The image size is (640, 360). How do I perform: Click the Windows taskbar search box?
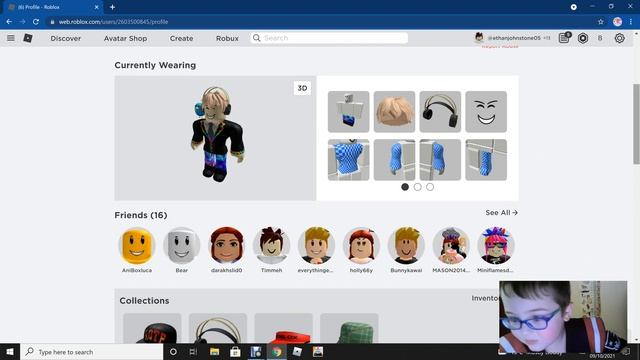(91, 351)
